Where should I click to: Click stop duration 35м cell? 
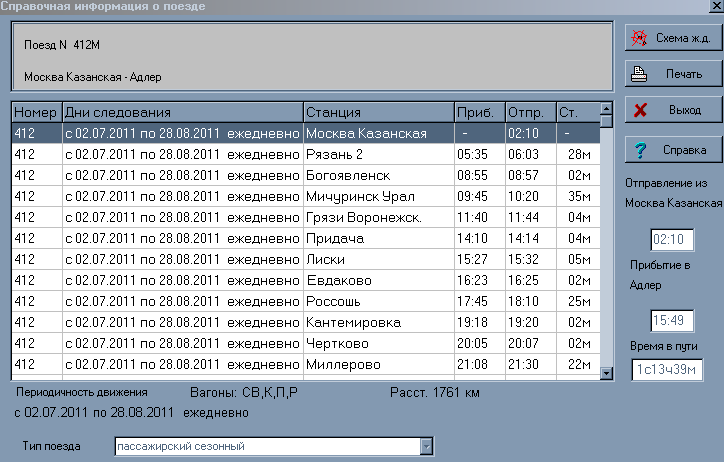pyautogui.click(x=578, y=196)
